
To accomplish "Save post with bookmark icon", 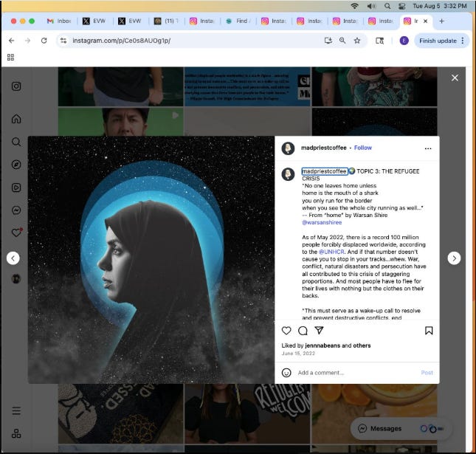I will coord(429,331).
